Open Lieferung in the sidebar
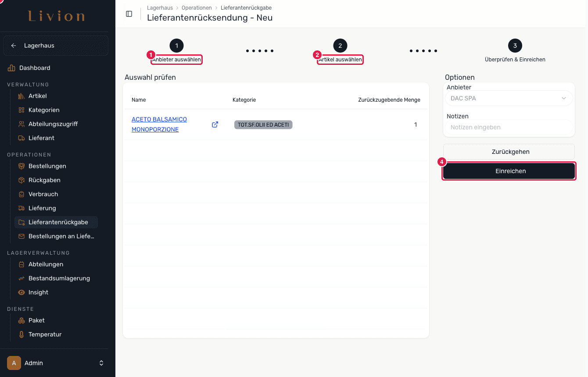Viewport: 588px width, 377px height. click(42, 208)
